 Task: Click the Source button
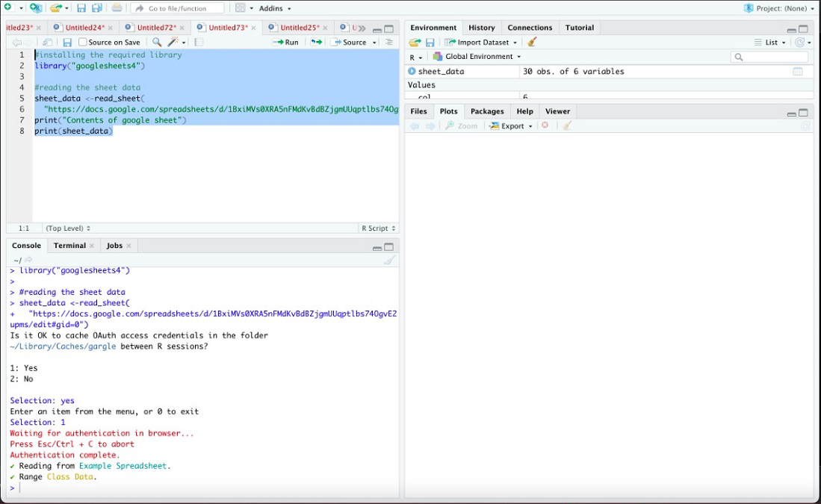click(350, 43)
